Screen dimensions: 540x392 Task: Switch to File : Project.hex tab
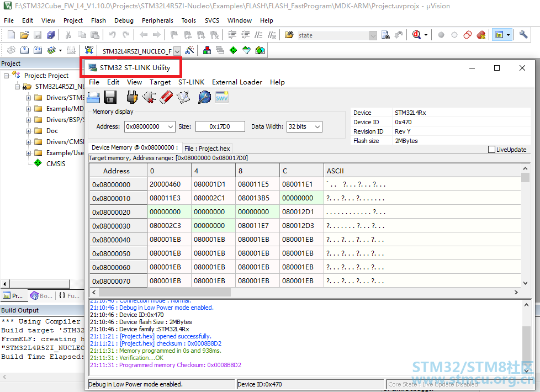tap(207, 148)
